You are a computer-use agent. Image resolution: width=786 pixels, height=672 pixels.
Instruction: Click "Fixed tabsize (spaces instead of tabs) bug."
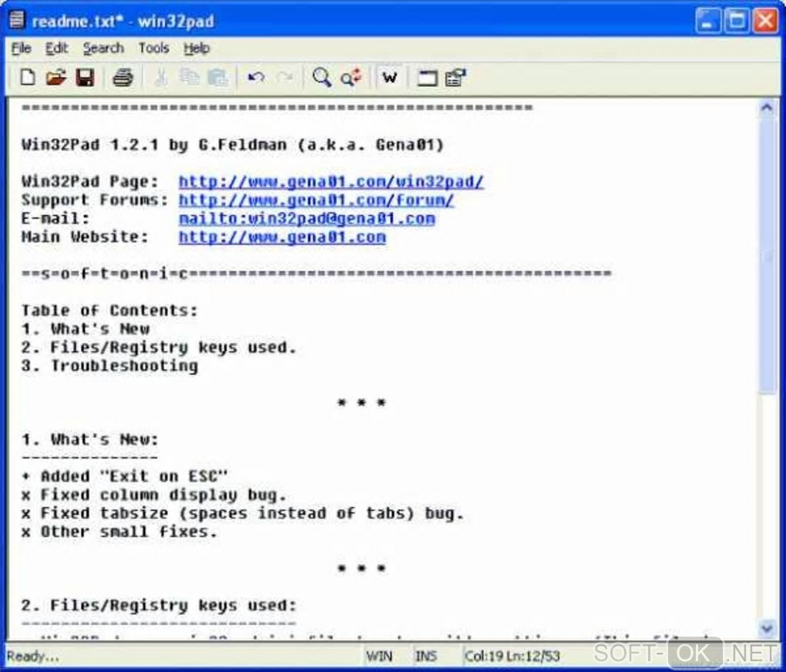click(x=243, y=513)
